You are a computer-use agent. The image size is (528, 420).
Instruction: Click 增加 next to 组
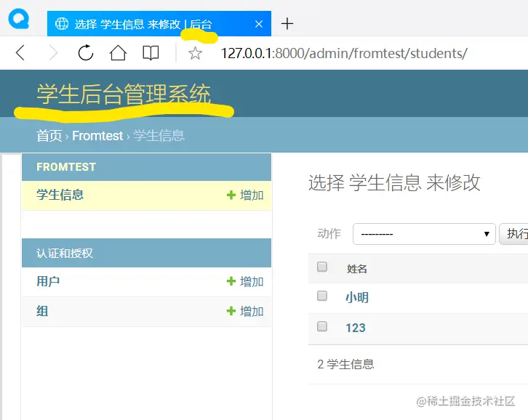(x=252, y=311)
